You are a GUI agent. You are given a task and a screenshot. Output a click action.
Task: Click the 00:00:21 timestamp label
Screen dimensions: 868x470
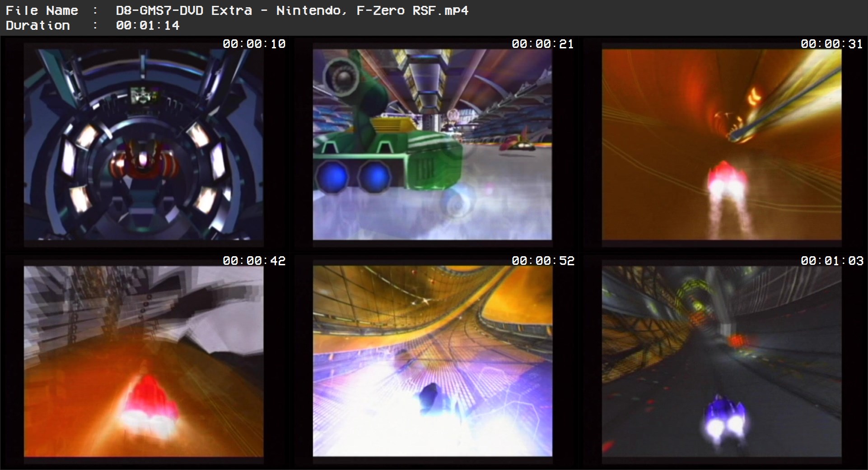click(x=542, y=44)
